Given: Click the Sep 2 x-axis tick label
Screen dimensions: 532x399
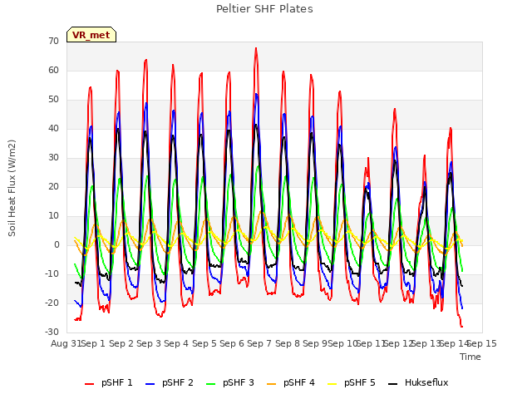Looking at the screenshot, I should 121,343.
